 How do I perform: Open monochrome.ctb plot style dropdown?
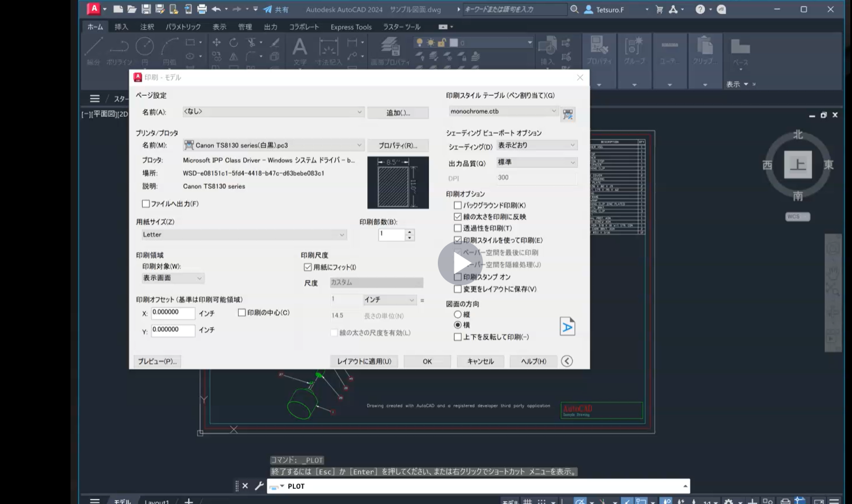click(503, 112)
